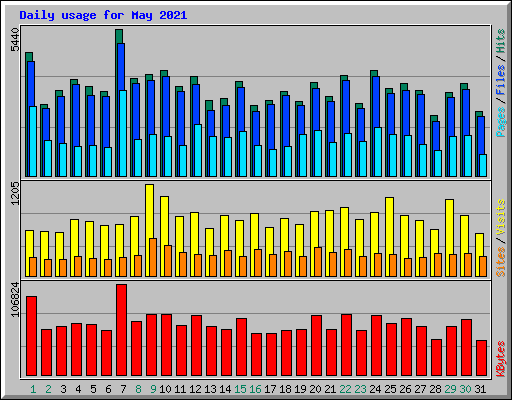This screenshot has height=400, width=512.
Task: Click day label 1 on the axis
Action: pos(33,389)
